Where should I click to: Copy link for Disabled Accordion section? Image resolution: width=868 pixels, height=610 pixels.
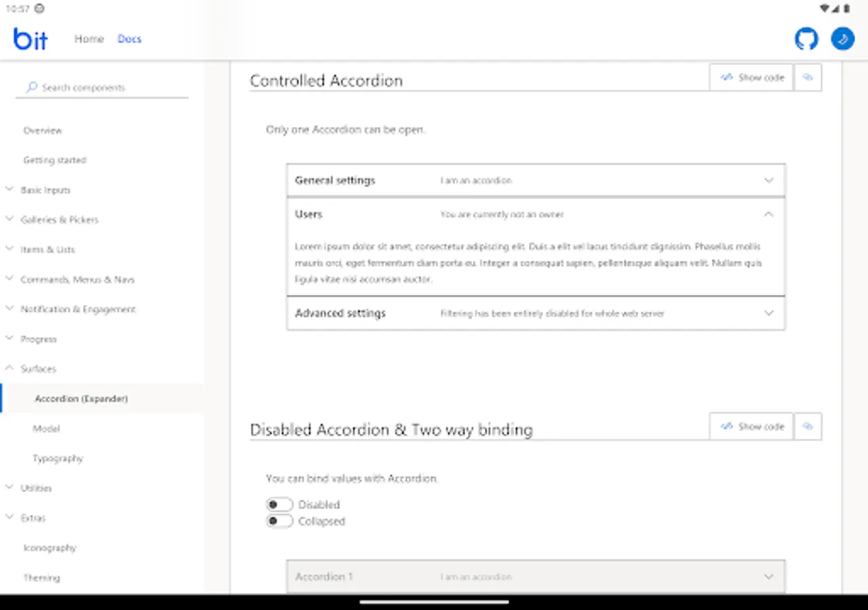(808, 426)
